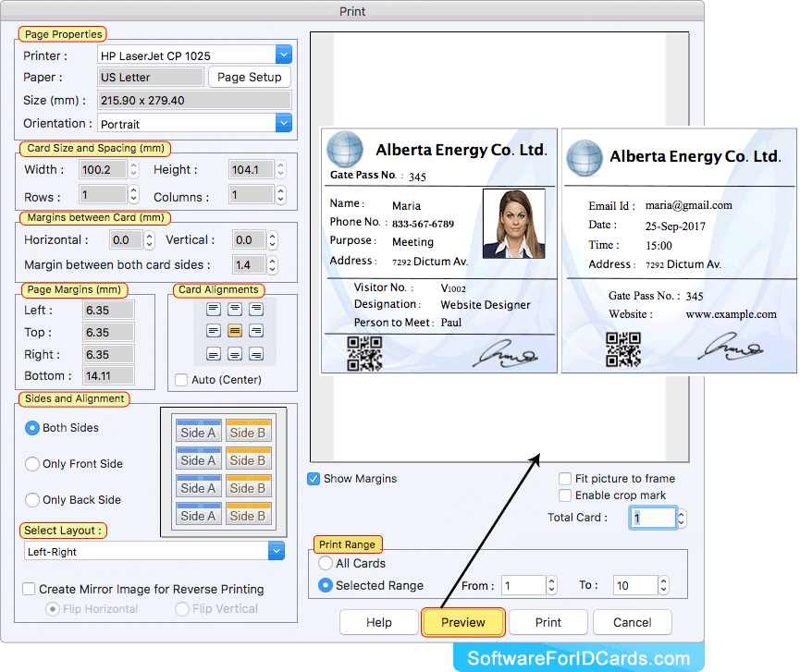Screen dimensions: 800x672
Task: Click first row Side A layout tile
Action: [199, 431]
